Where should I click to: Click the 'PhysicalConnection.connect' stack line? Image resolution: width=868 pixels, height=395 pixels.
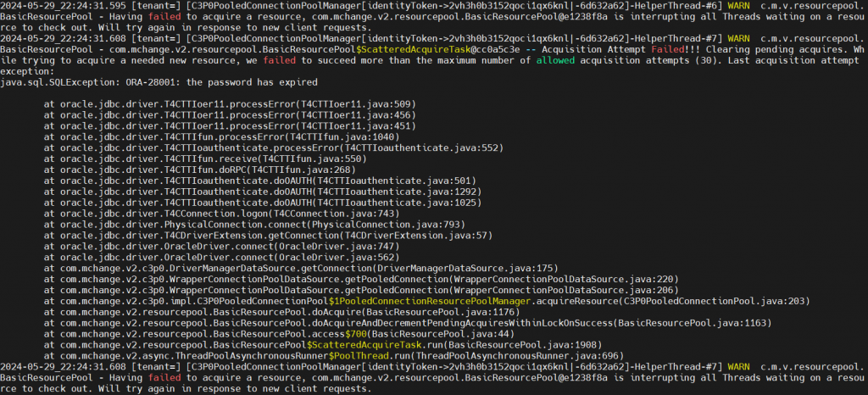(254, 224)
